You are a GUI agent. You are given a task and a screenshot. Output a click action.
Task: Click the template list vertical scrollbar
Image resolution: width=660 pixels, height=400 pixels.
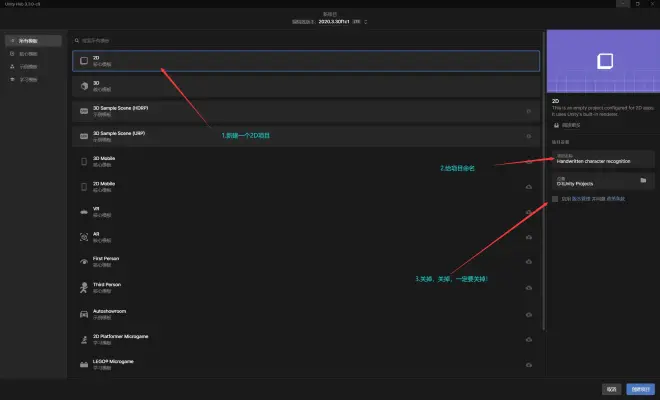(x=544, y=181)
